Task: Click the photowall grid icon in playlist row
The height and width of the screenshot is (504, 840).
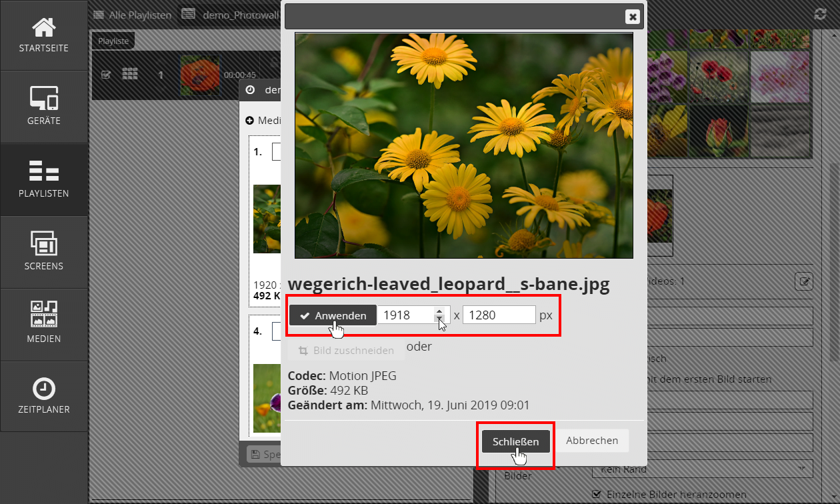Action: (130, 74)
